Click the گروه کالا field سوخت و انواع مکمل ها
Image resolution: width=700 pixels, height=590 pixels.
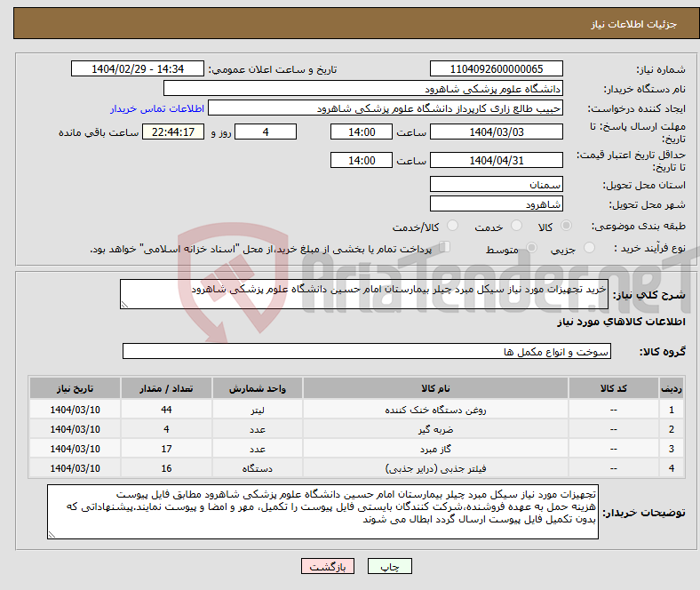[367, 351]
